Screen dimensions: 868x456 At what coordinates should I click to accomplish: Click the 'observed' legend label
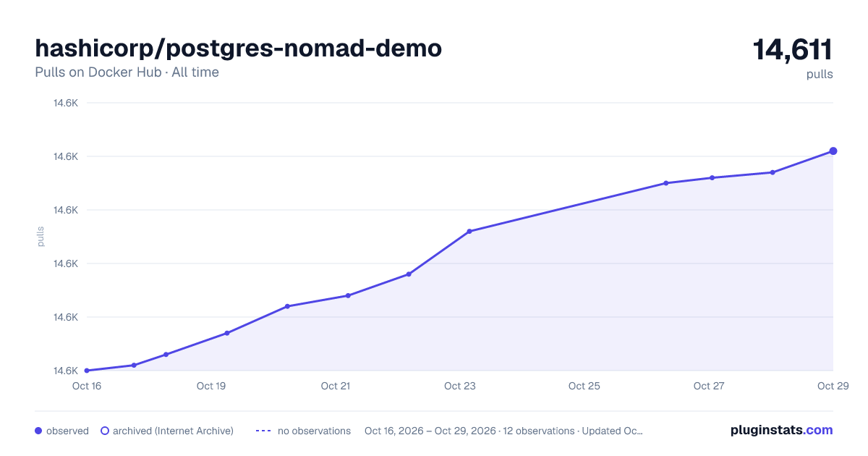pos(67,431)
